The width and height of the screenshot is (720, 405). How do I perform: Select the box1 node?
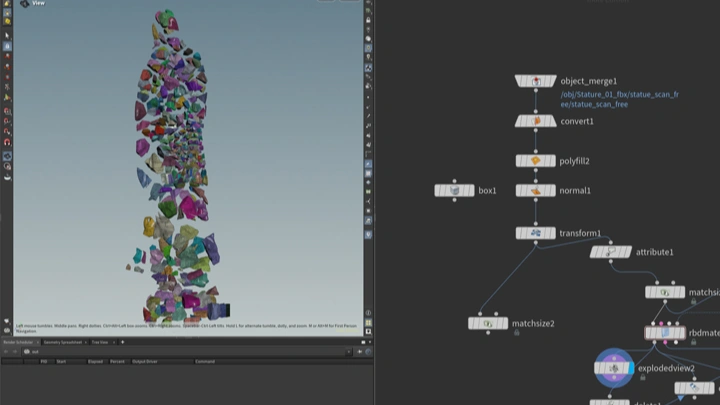coord(454,191)
